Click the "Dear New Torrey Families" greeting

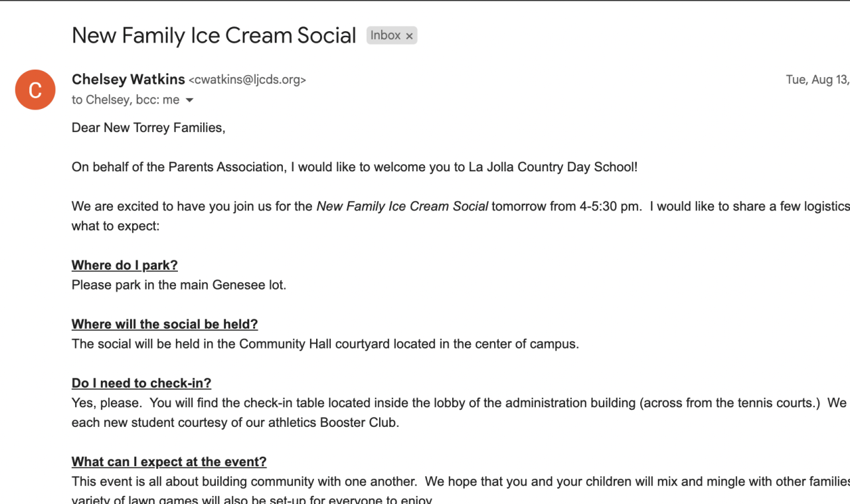click(x=149, y=128)
